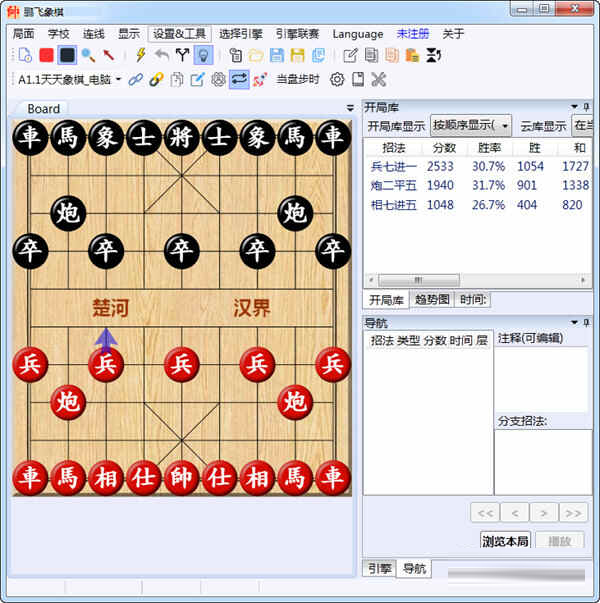The width and height of the screenshot is (600, 603).
Task: Toggle the highlighted swap arrows button
Action: pyautogui.click(x=239, y=79)
